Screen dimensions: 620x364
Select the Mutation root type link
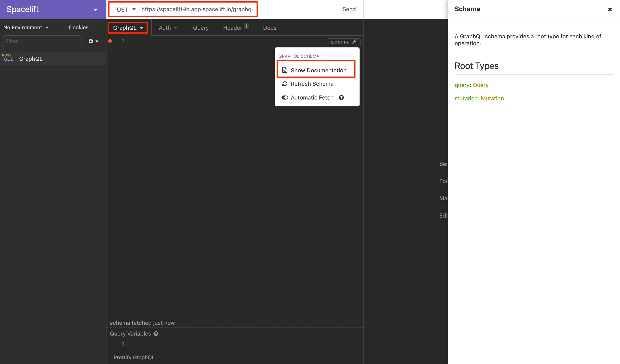[x=492, y=98]
